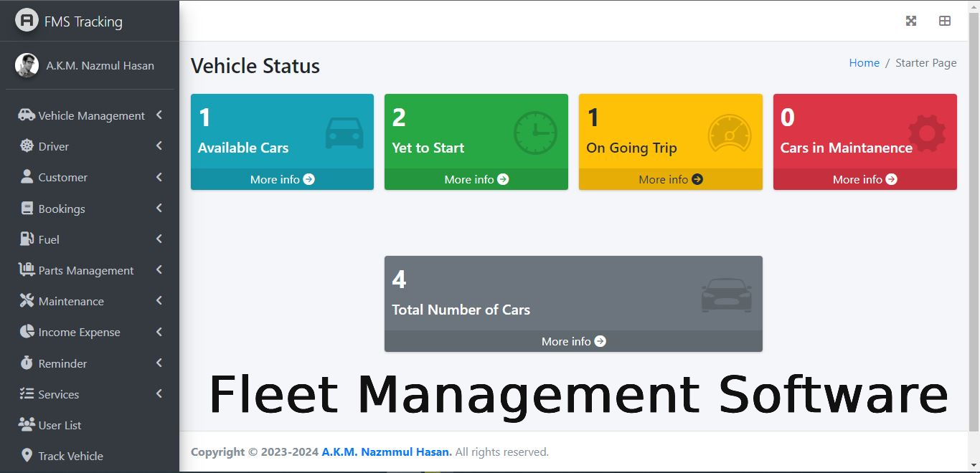Select the Fuel pump icon
The width and height of the screenshot is (980, 473).
click(27, 239)
